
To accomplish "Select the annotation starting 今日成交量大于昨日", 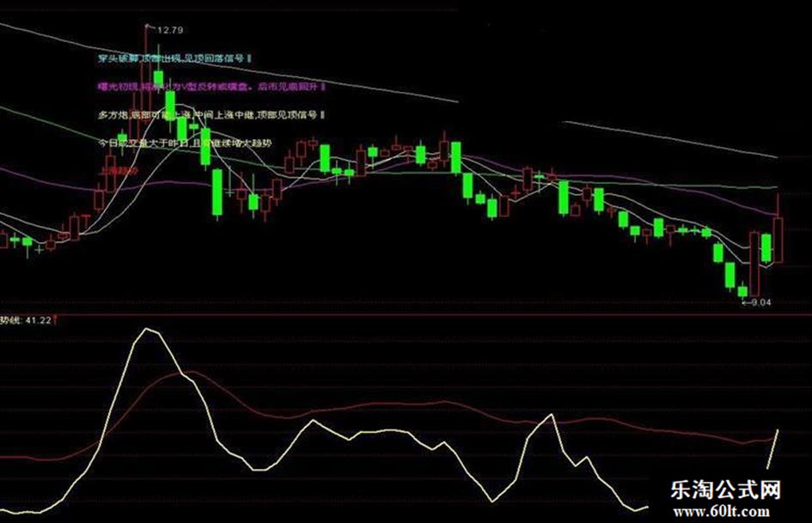I will click(185, 143).
